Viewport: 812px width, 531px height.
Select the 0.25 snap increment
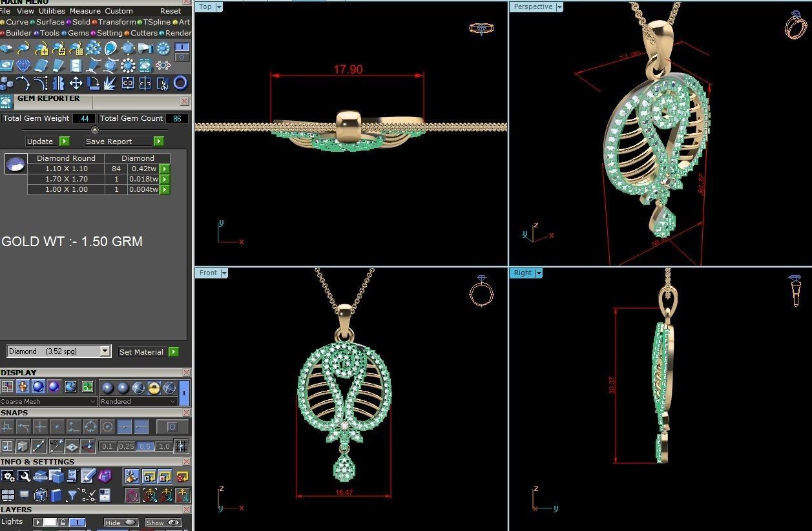click(x=127, y=446)
